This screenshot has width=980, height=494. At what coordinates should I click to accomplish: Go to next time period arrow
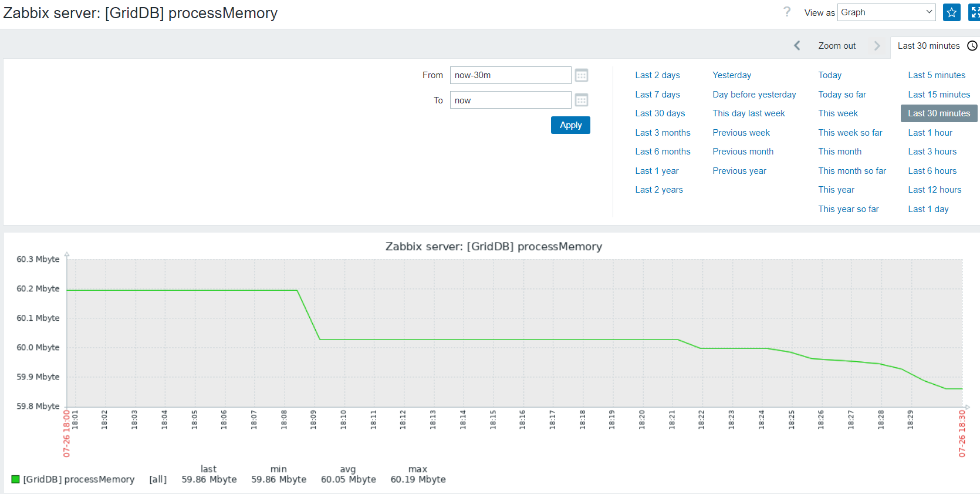[877, 46]
